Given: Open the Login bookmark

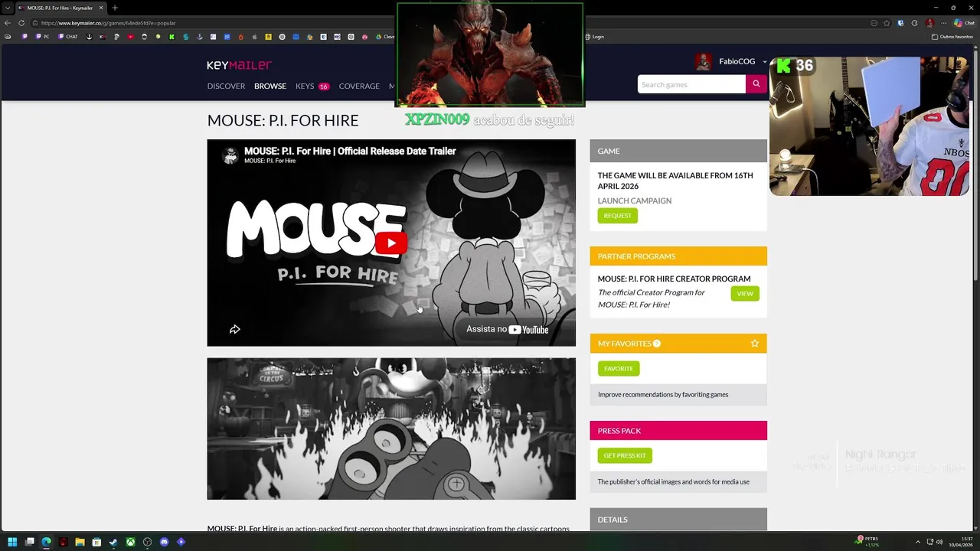Looking at the screenshot, I should click(593, 37).
